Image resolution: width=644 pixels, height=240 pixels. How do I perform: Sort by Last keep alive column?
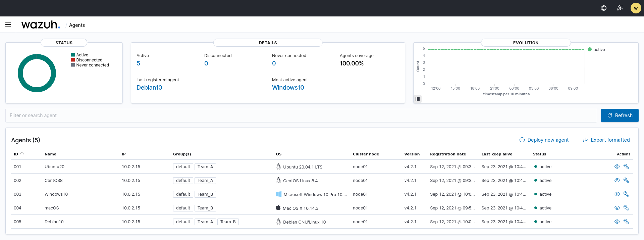point(497,154)
